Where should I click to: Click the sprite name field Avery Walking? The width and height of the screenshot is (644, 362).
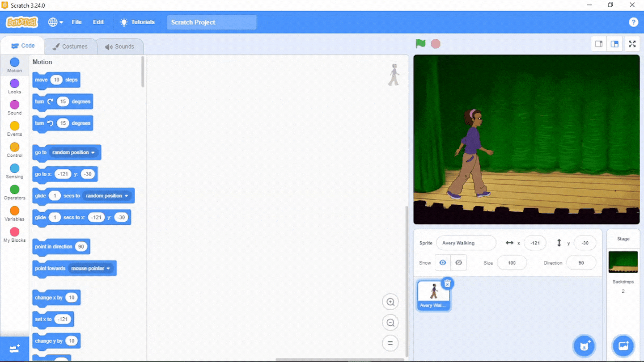466,243
